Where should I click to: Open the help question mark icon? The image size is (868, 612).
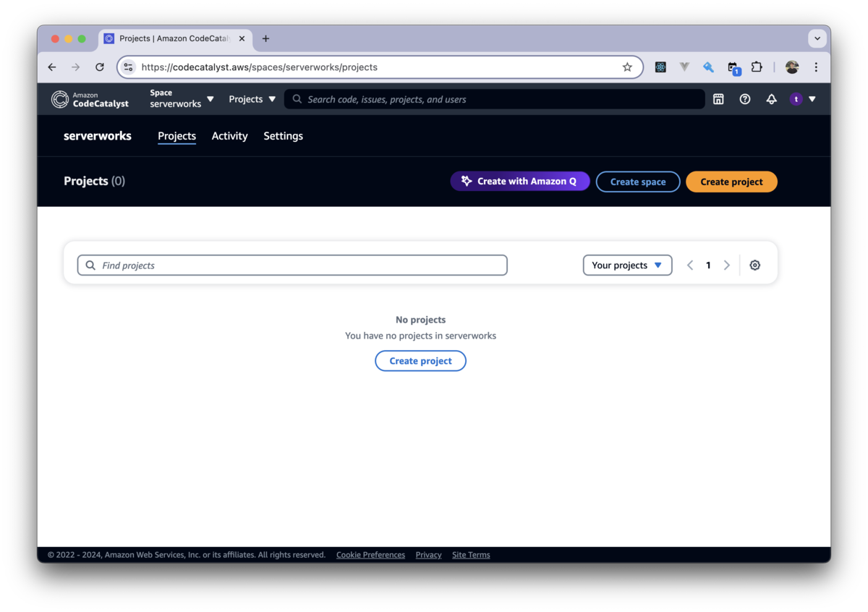coord(745,99)
